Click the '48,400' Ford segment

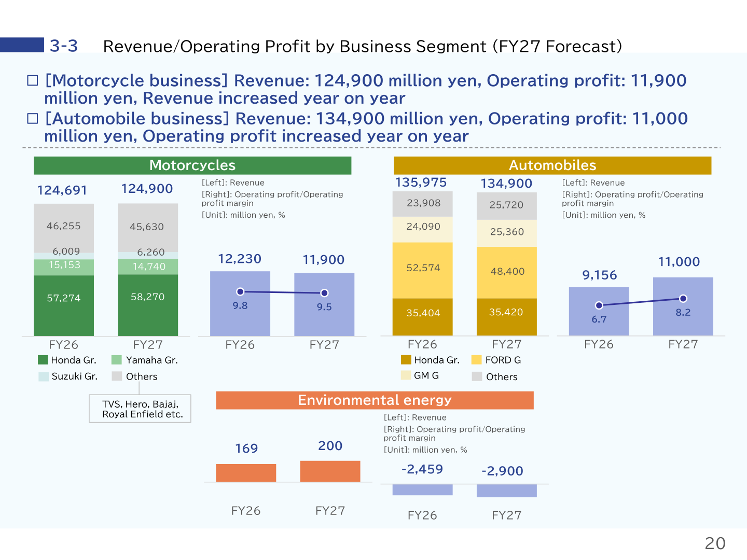pyautogui.click(x=508, y=272)
